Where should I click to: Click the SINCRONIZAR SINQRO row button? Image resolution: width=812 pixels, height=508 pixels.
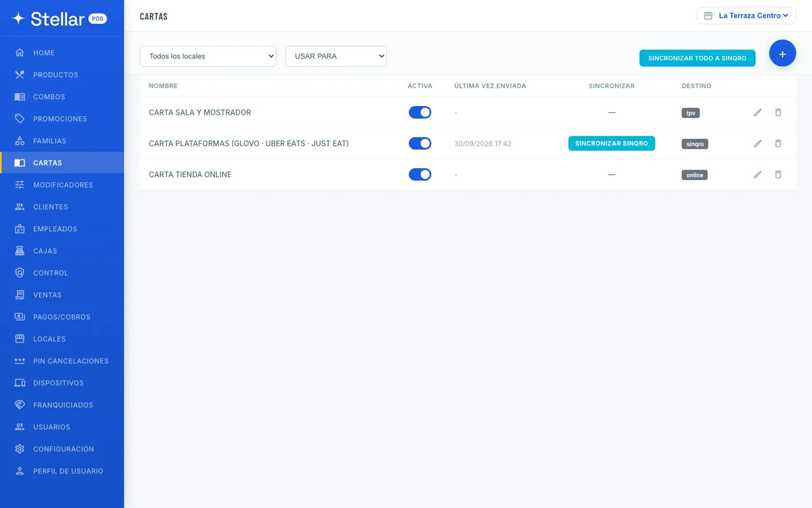[x=612, y=144]
